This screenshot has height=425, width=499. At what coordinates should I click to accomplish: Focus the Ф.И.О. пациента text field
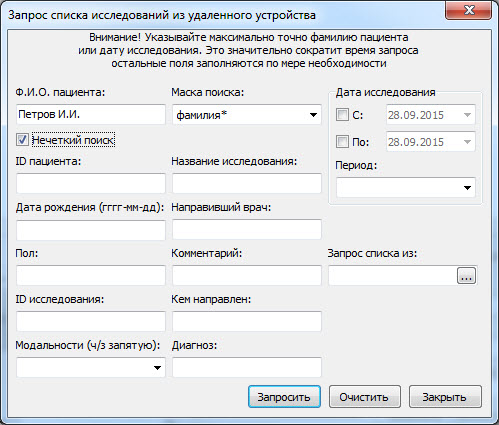pyautogui.click(x=91, y=114)
